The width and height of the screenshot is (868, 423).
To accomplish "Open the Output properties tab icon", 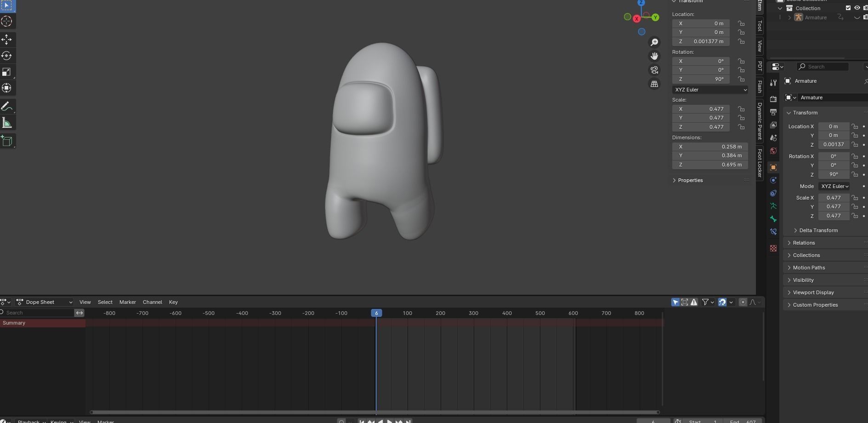I will click(773, 112).
